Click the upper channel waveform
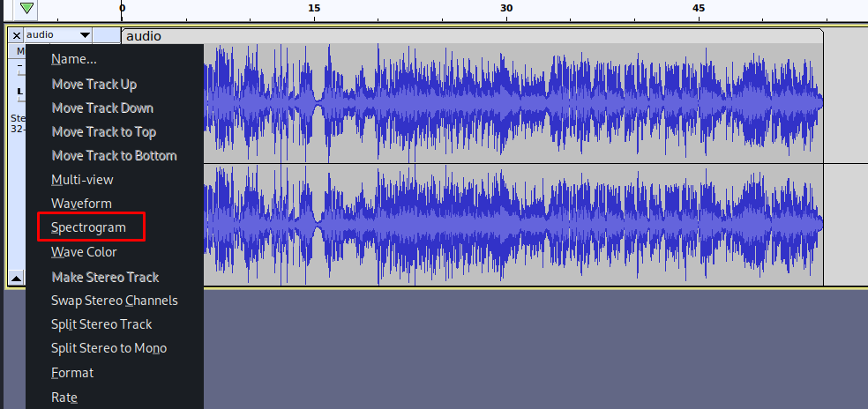 (x=513, y=103)
